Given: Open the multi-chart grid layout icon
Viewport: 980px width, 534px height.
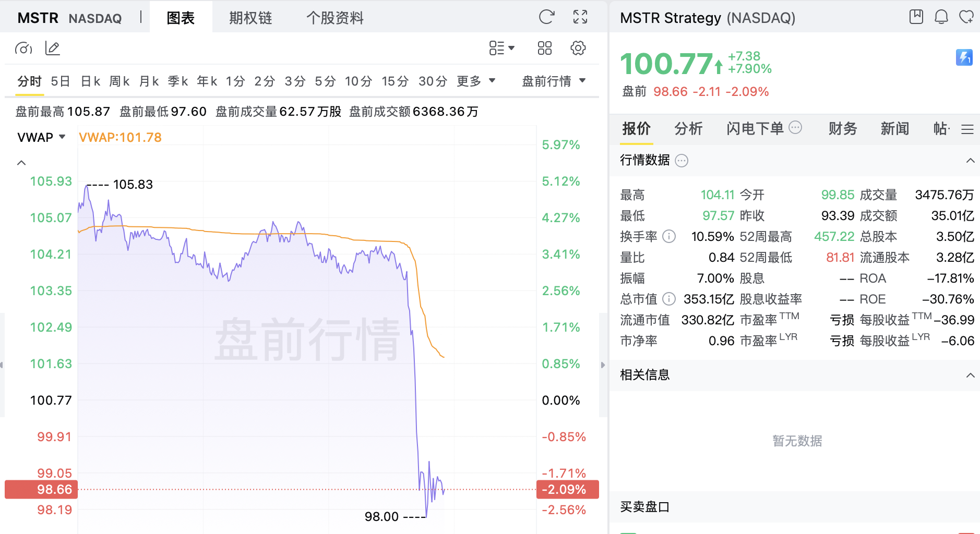Looking at the screenshot, I should pyautogui.click(x=545, y=48).
